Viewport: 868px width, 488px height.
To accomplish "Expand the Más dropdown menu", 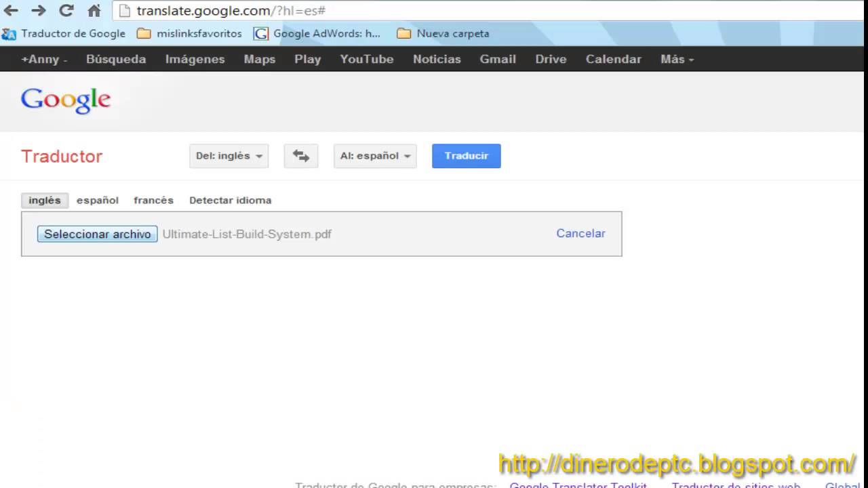I will coord(677,59).
